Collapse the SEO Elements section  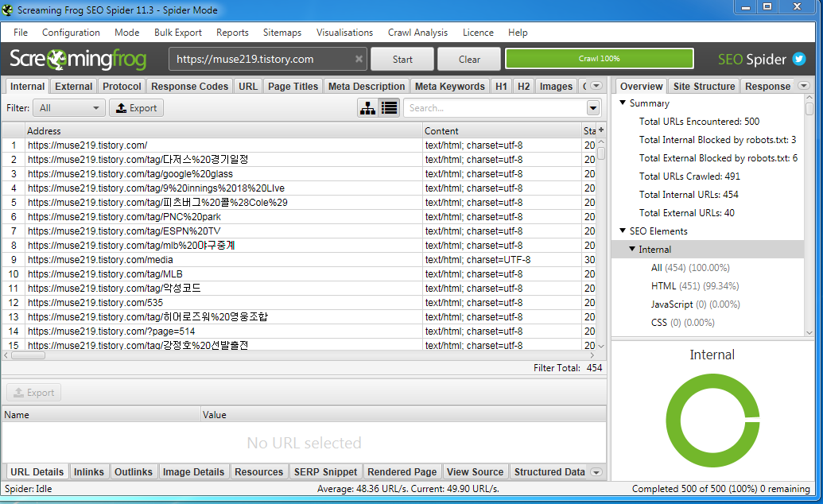[623, 231]
